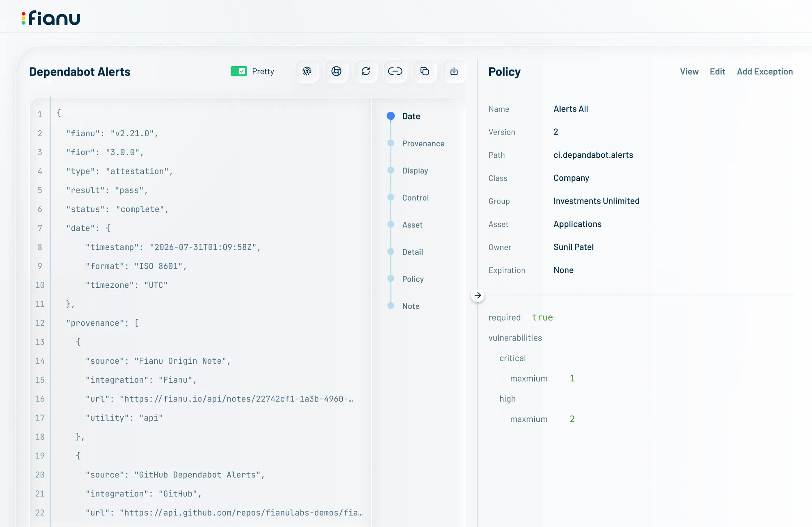The height and width of the screenshot is (527, 812).
Task: Click the Fianu logo
Action: [51, 18]
